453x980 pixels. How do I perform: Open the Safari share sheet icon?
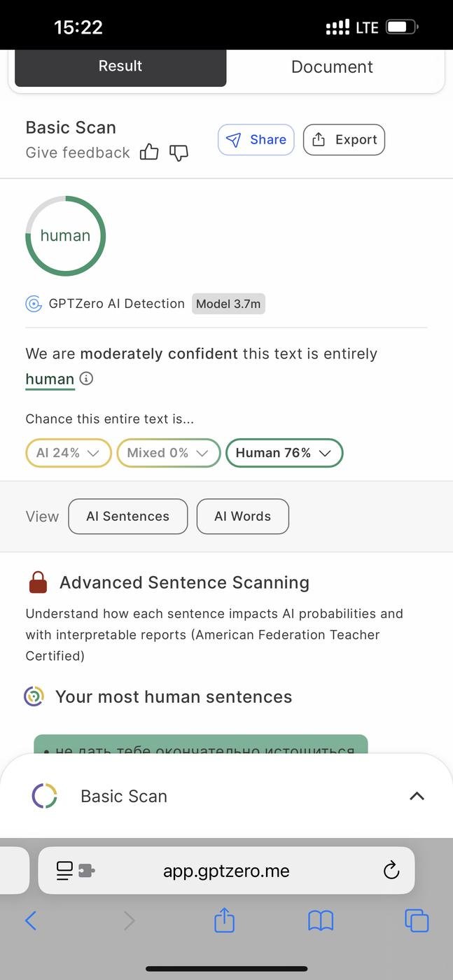pyautogui.click(x=224, y=920)
